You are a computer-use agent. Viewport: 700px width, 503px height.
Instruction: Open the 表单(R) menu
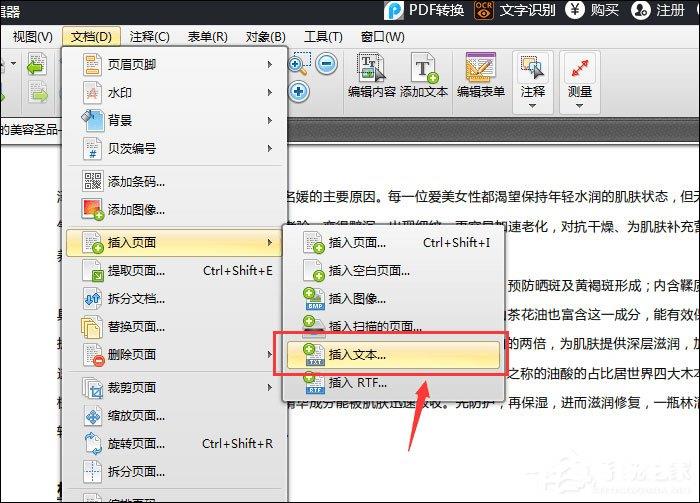pyautogui.click(x=208, y=37)
